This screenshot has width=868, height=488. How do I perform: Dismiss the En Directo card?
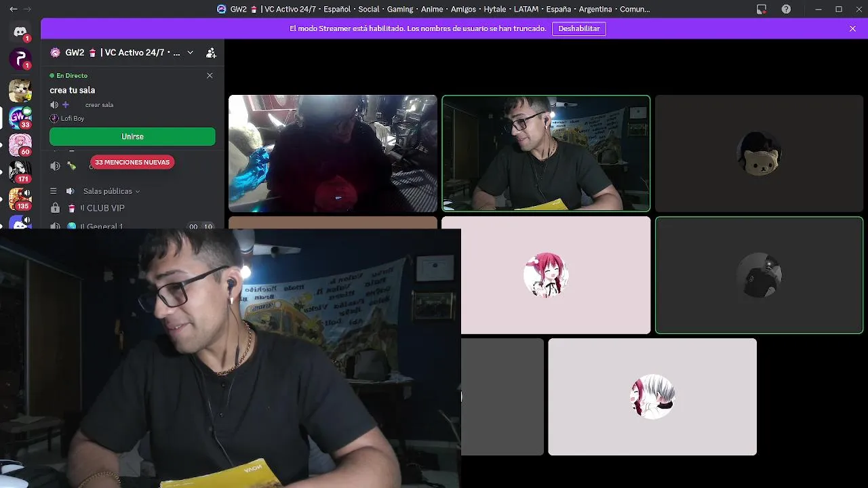(210, 75)
